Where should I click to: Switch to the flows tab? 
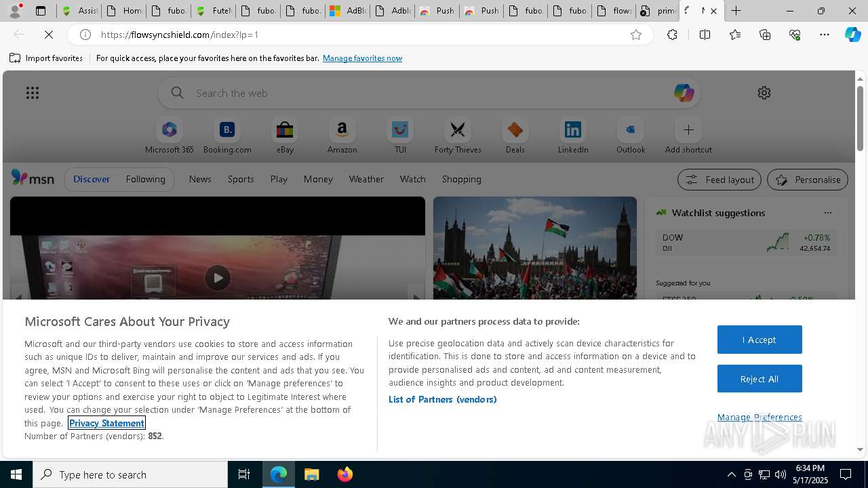click(614, 11)
